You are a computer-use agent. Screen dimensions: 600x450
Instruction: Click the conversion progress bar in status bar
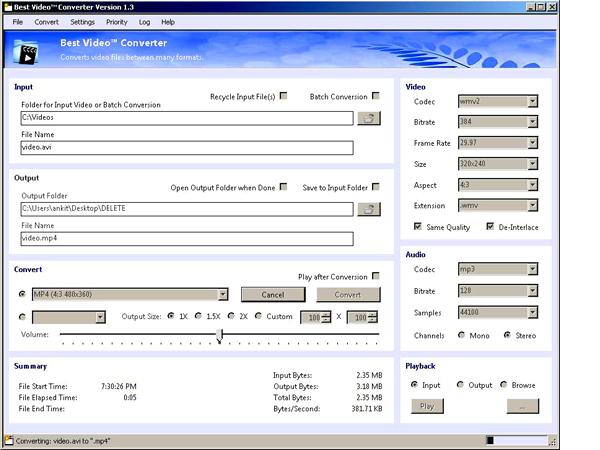coord(517,440)
